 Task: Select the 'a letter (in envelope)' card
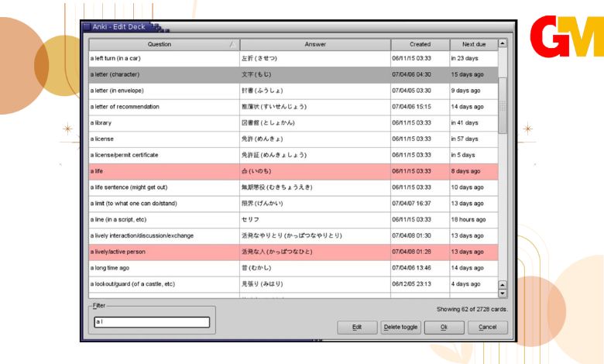293,91
